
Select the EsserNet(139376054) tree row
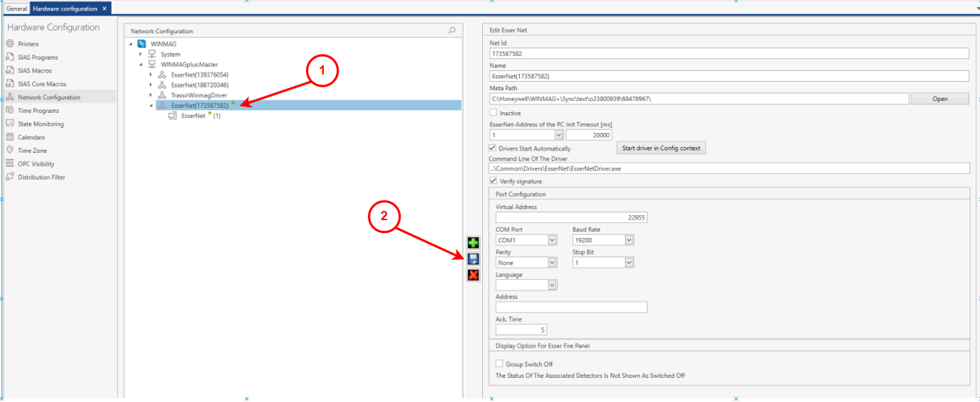(200, 75)
